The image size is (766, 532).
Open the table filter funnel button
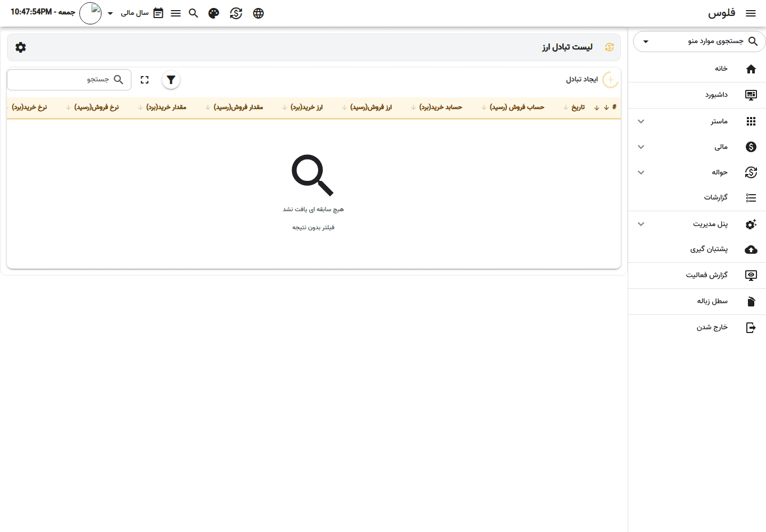click(171, 80)
